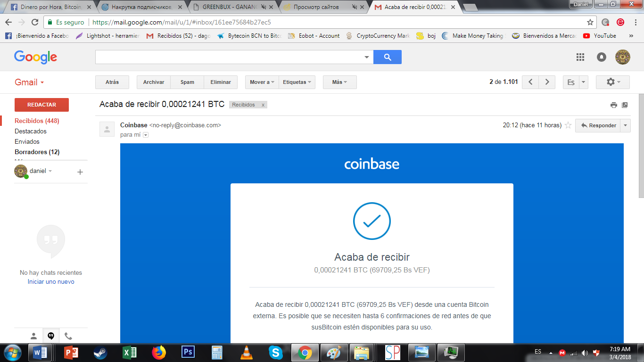Click the Responder reply button
The image size is (644, 362).
pos(598,125)
